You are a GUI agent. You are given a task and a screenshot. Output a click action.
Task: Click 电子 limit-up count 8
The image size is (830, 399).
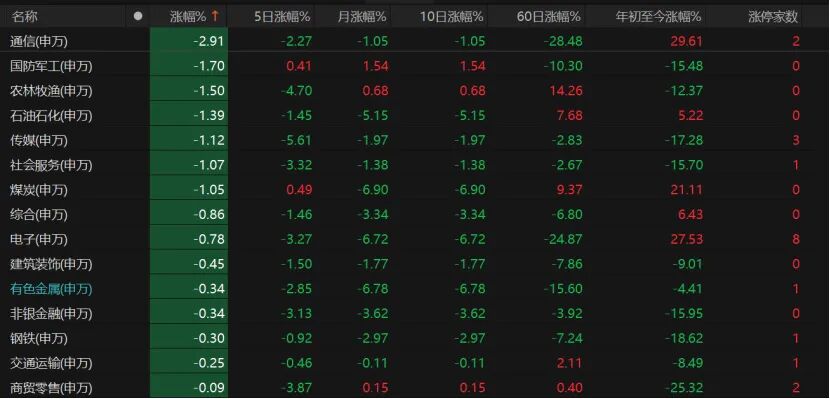[x=796, y=239]
